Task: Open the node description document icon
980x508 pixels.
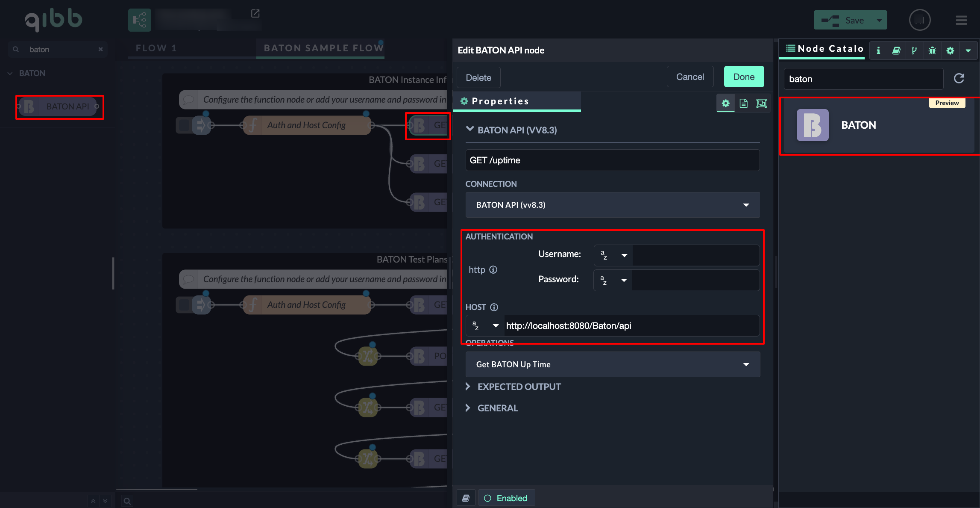Action: click(x=743, y=103)
